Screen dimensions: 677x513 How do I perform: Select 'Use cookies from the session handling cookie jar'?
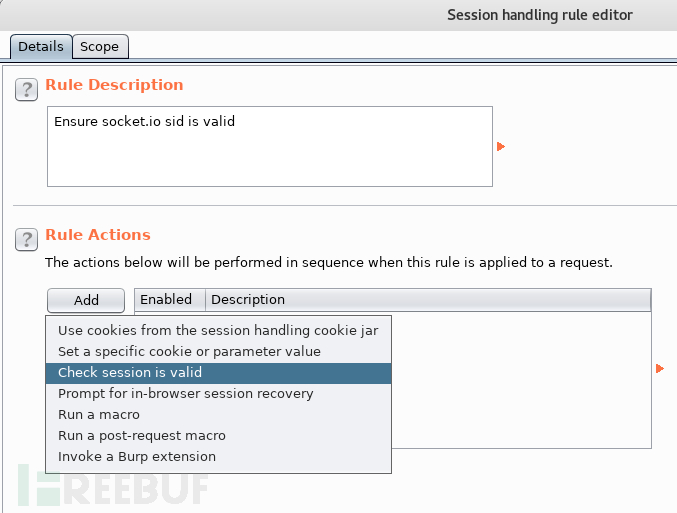(218, 330)
